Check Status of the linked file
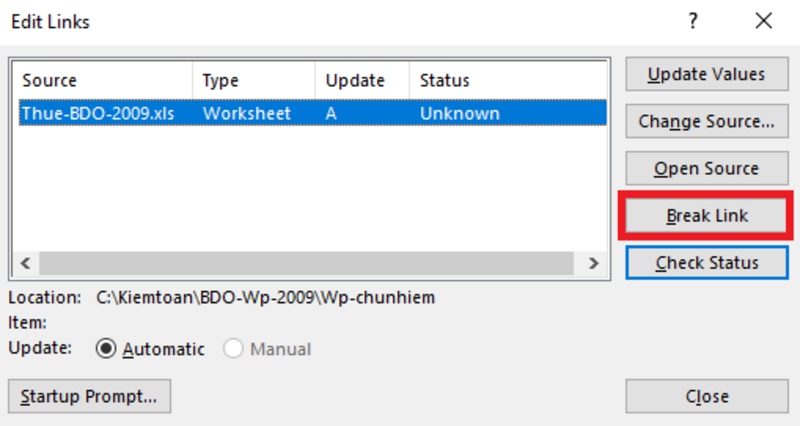 (707, 263)
